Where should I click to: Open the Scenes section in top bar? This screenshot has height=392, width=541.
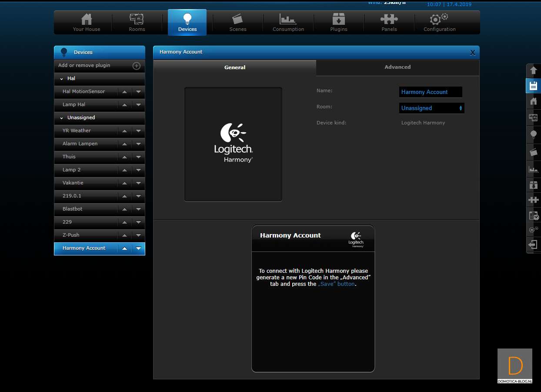(x=237, y=23)
